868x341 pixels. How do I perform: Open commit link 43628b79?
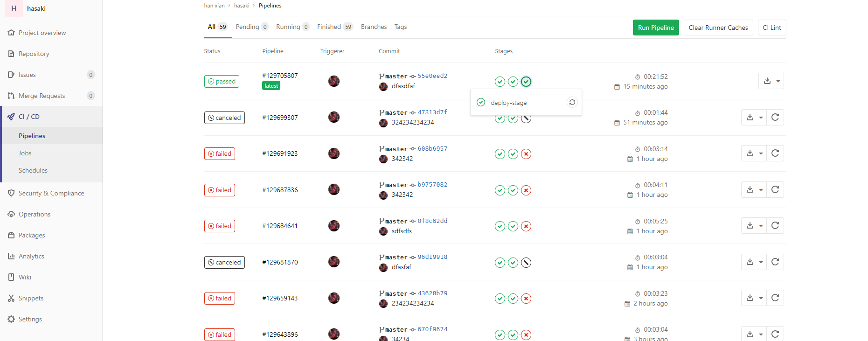432,293
